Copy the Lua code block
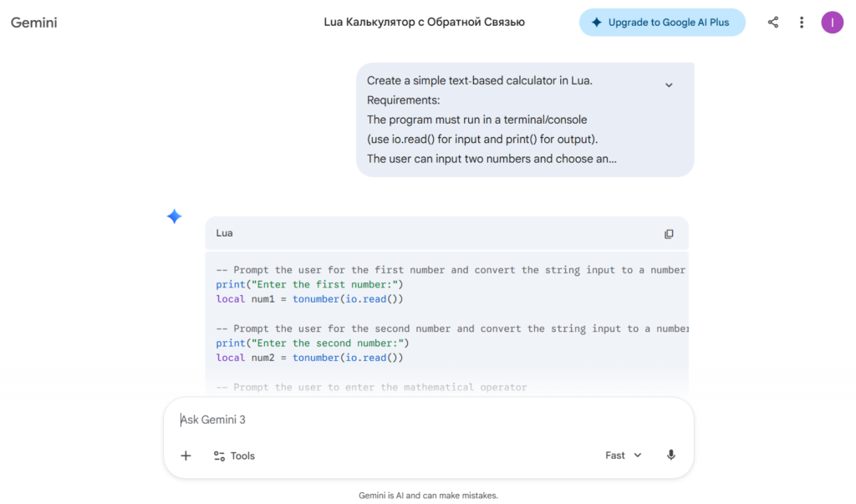The height and width of the screenshot is (504, 856). (669, 234)
